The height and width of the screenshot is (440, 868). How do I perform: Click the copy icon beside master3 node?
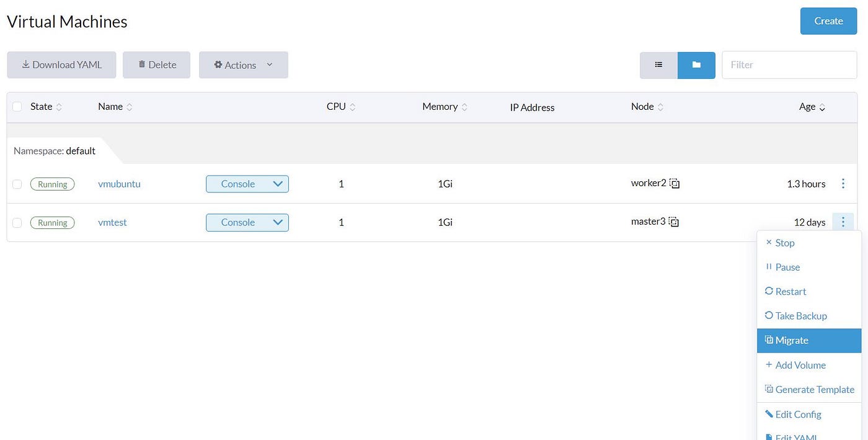[x=673, y=222]
